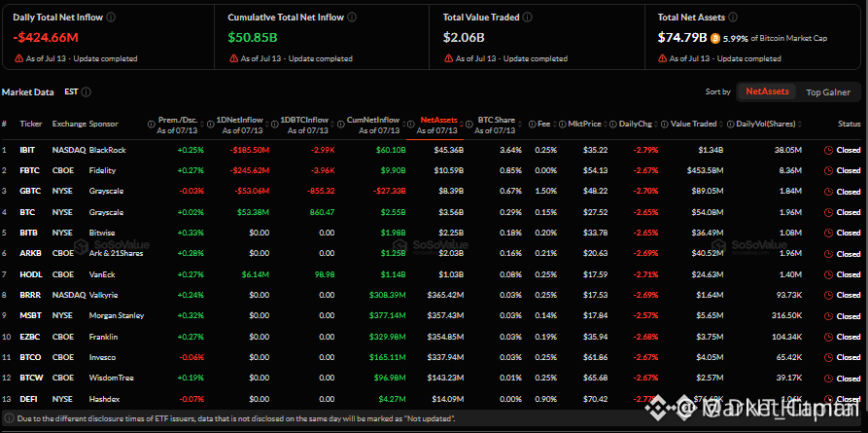The image size is (868, 433).
Task: Click info icon before BTC Share column header
Action: coord(469,125)
